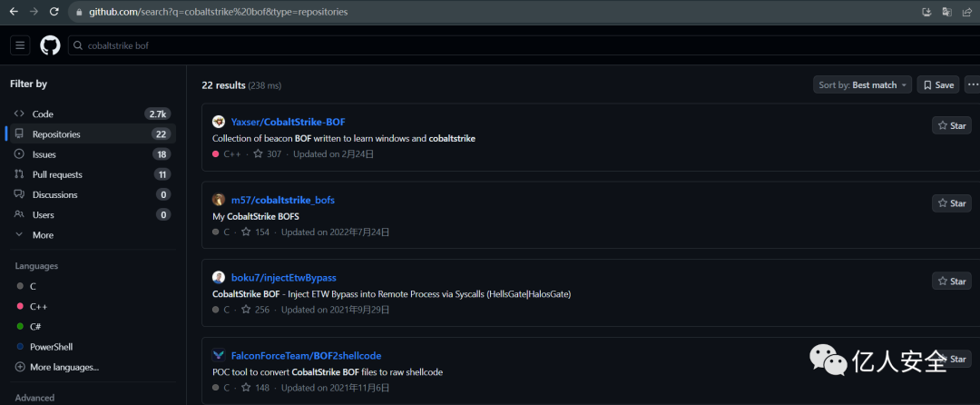Click the 256 stars count
The height and width of the screenshot is (405, 980).
point(256,310)
